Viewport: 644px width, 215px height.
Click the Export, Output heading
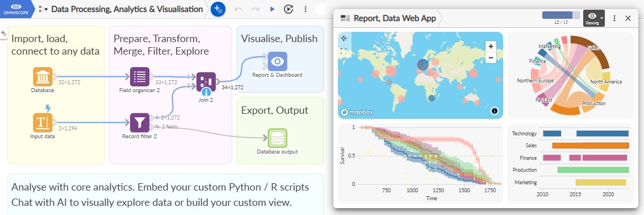pos(275,110)
